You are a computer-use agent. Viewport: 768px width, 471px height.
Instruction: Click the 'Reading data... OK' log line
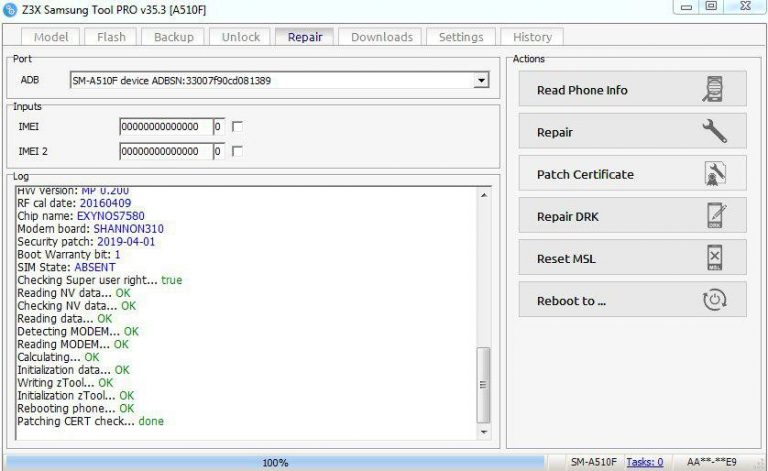[65, 319]
